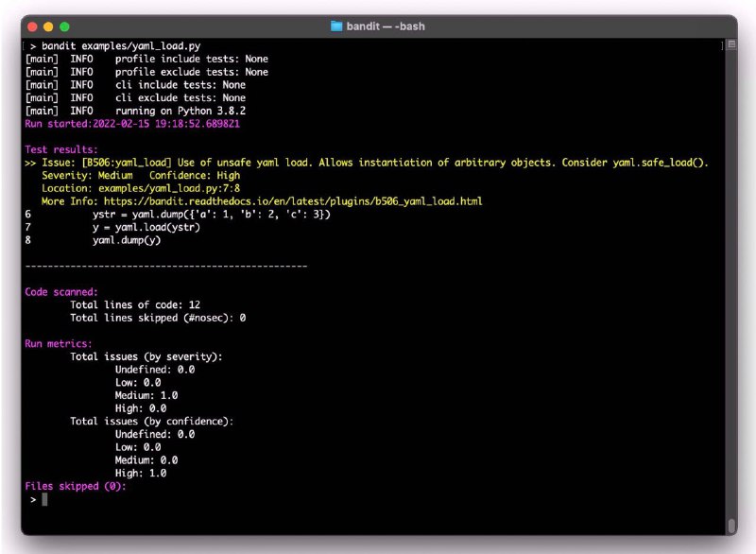
Task: Click the 'Severity: Medium' text
Action: pos(87,176)
